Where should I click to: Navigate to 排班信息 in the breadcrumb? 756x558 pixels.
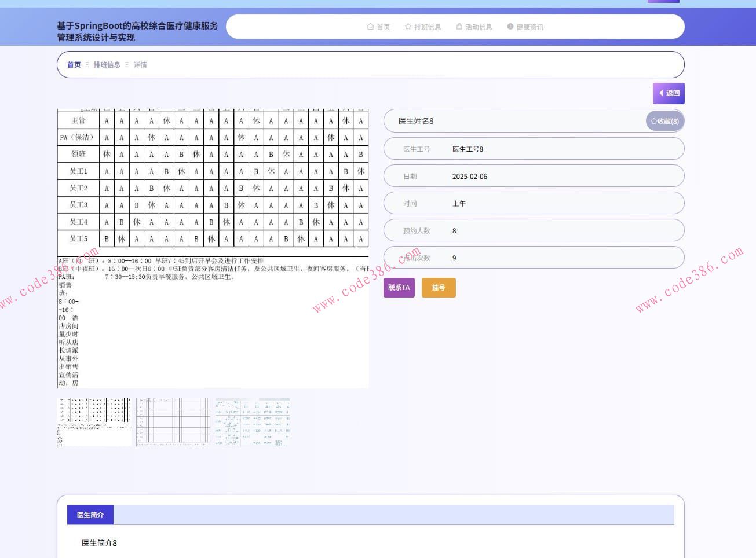(107, 65)
